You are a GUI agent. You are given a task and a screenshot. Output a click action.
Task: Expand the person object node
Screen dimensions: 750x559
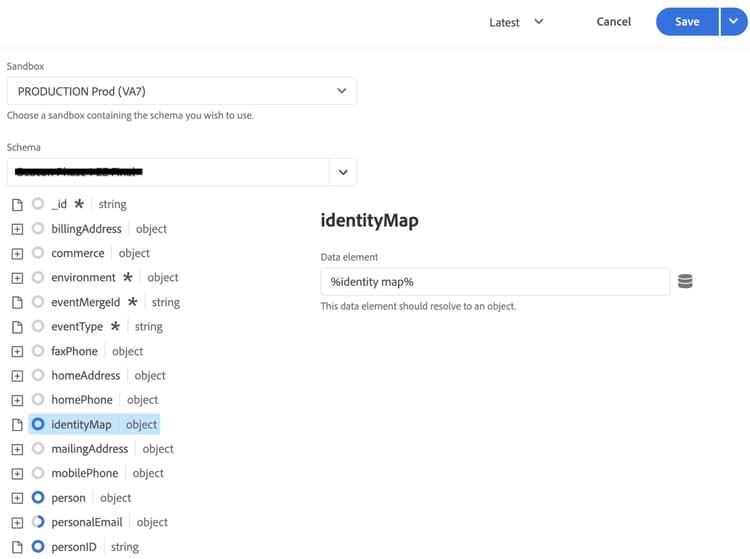(17, 498)
